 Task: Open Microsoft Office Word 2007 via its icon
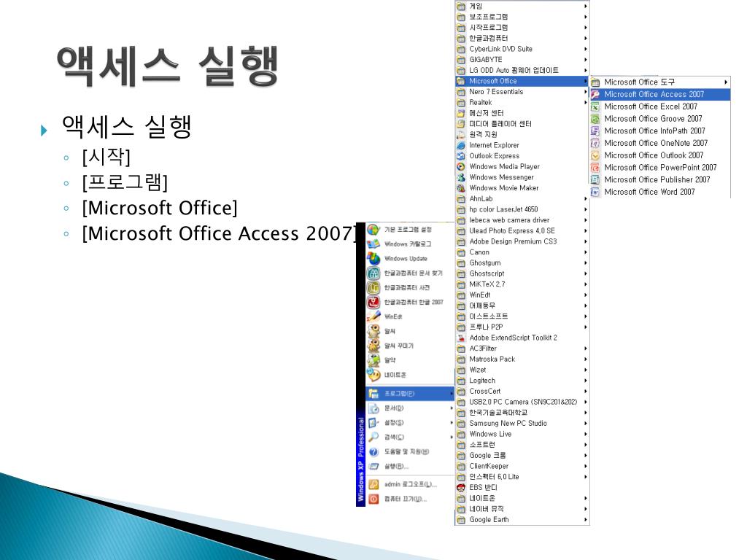pyautogui.click(x=595, y=192)
